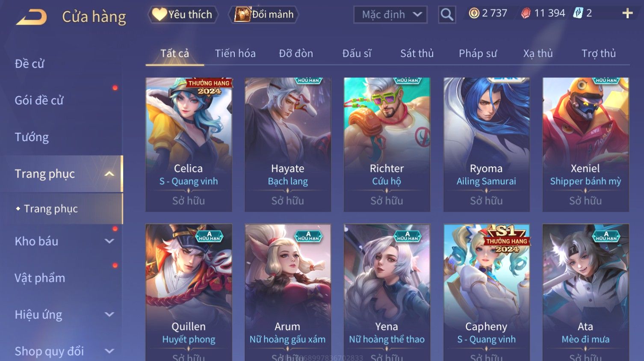Open the search magnifier icon
644x361 pixels.
[447, 15]
